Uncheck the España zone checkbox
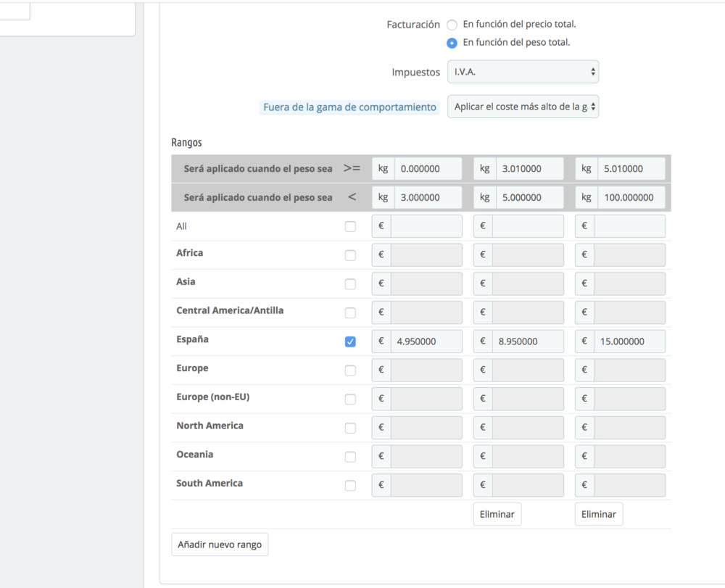Image resolution: width=725 pixels, height=588 pixels. [350, 341]
